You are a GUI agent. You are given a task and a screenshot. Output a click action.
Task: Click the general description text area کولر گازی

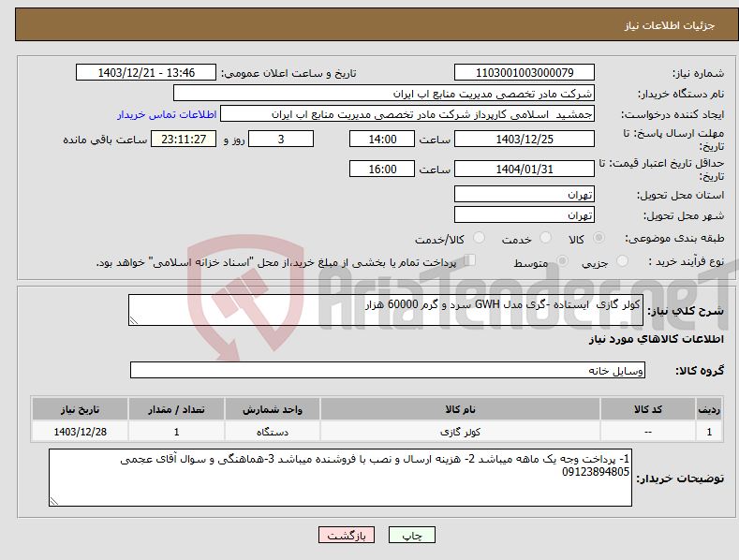tap(386, 310)
